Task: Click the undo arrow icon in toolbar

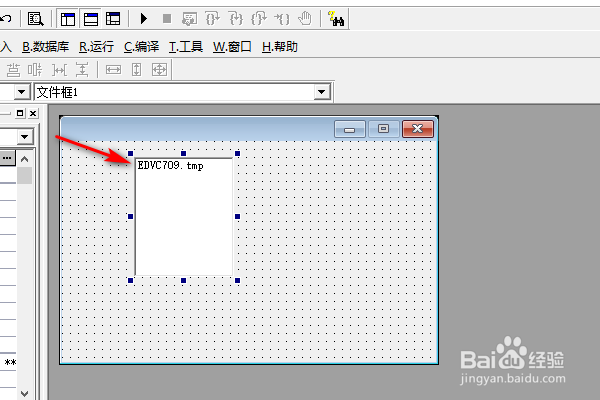Action: pyautogui.click(x=5, y=18)
